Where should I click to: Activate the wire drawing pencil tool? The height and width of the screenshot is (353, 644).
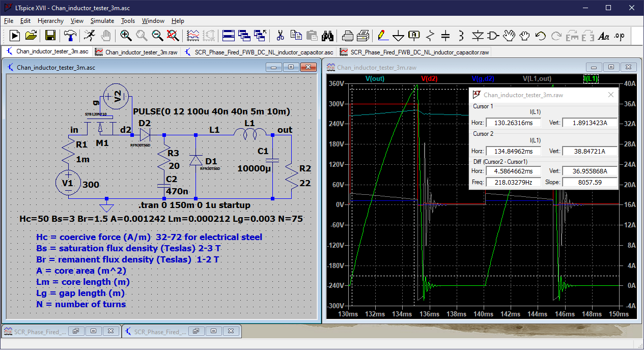[x=381, y=36]
